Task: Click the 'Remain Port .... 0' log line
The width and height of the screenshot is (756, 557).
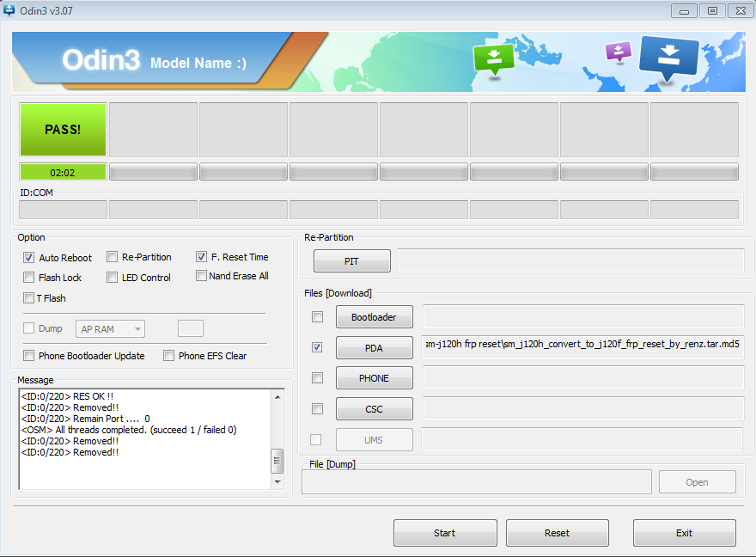Action: [x=85, y=419]
